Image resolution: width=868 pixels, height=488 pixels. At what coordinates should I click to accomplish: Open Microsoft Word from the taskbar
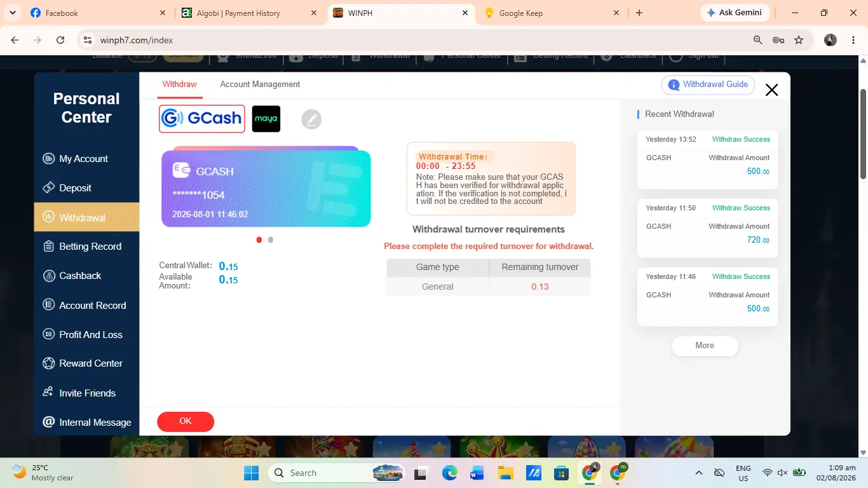click(x=477, y=473)
